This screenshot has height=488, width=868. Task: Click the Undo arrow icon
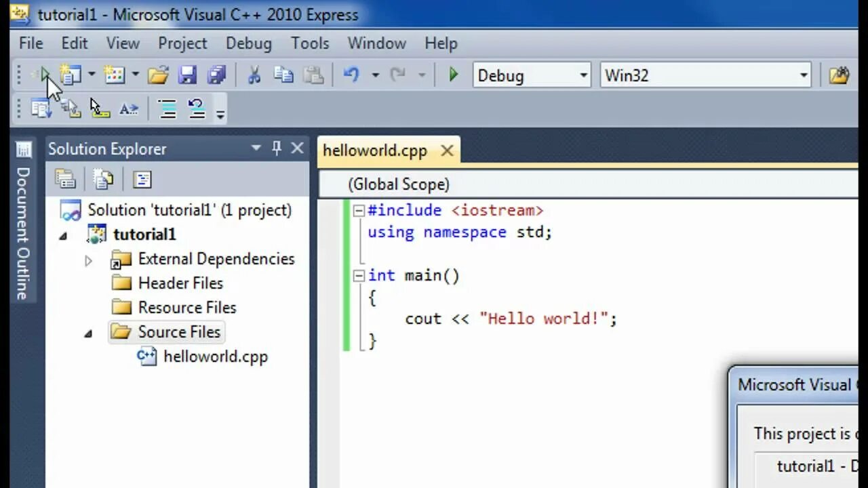pos(351,75)
